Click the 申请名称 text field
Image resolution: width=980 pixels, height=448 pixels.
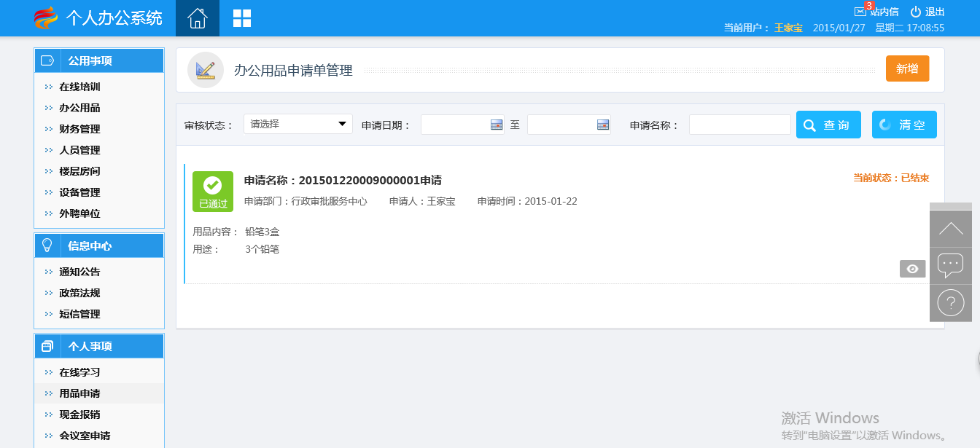coord(739,125)
